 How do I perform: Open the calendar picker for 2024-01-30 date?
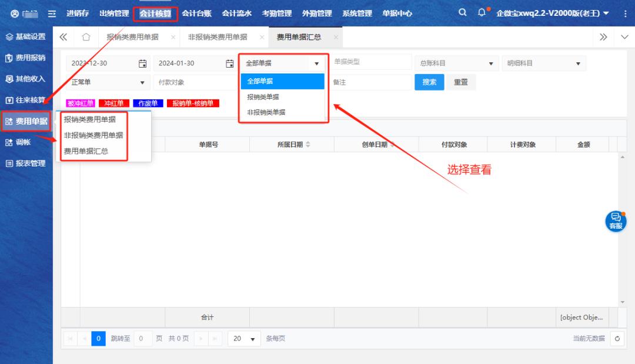(230, 64)
